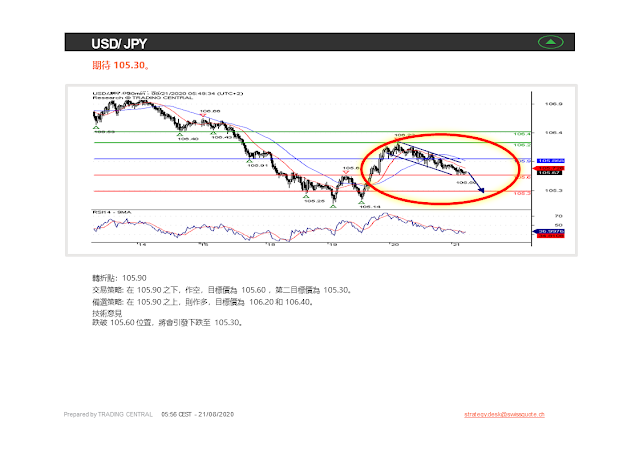640x453 pixels.
Task: Select the 備選策略 alternative strategy line
Action: pyautogui.click(x=202, y=302)
